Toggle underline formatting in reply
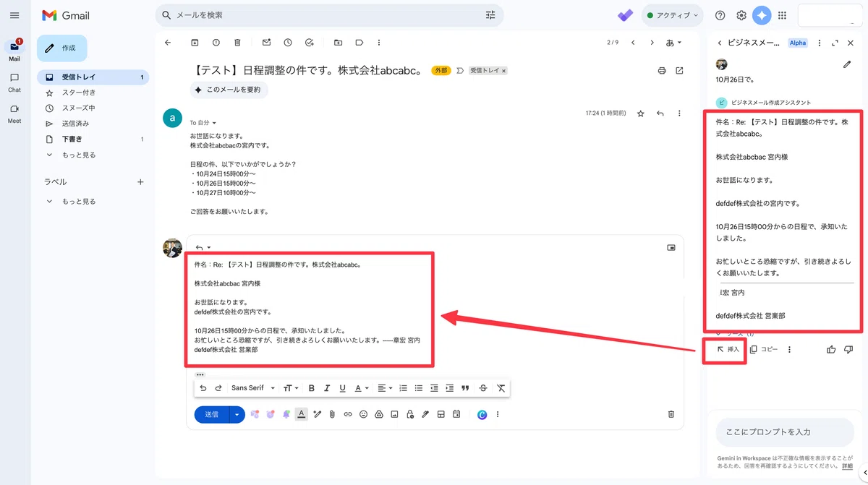868x485 pixels. click(x=342, y=388)
